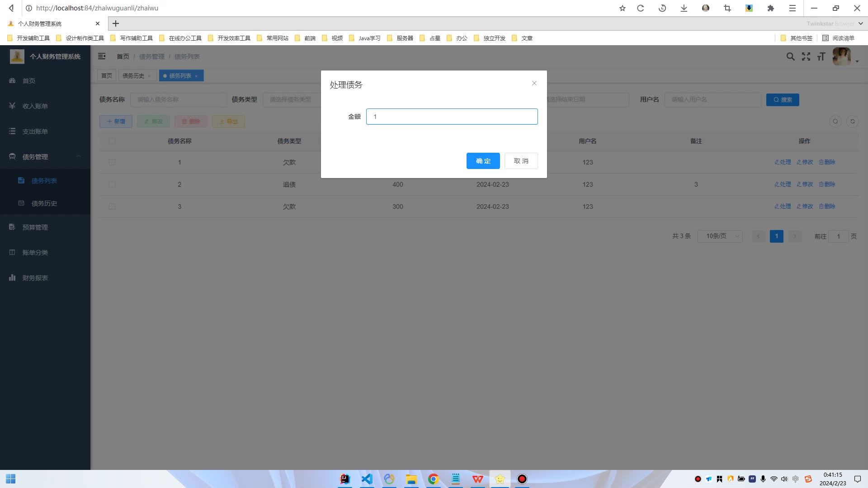868x488 pixels.
Task: Launch Chrome from the Windows taskbar
Action: pyautogui.click(x=433, y=479)
